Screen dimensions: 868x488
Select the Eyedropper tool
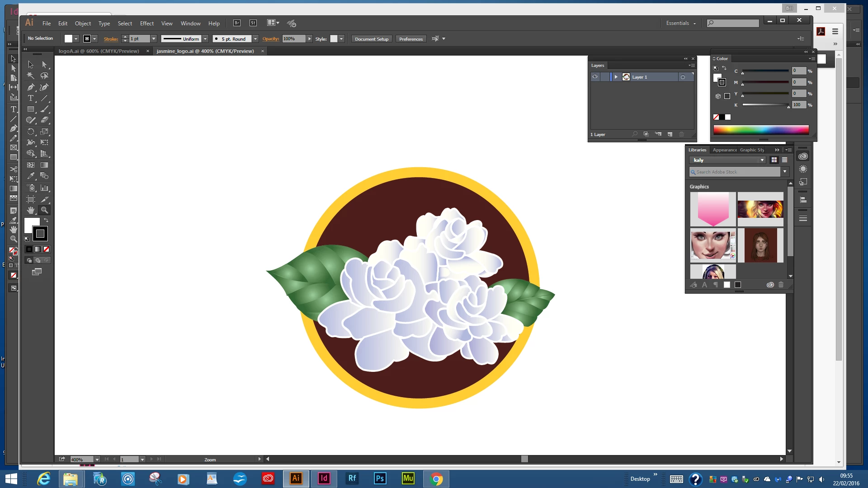pos(30,176)
